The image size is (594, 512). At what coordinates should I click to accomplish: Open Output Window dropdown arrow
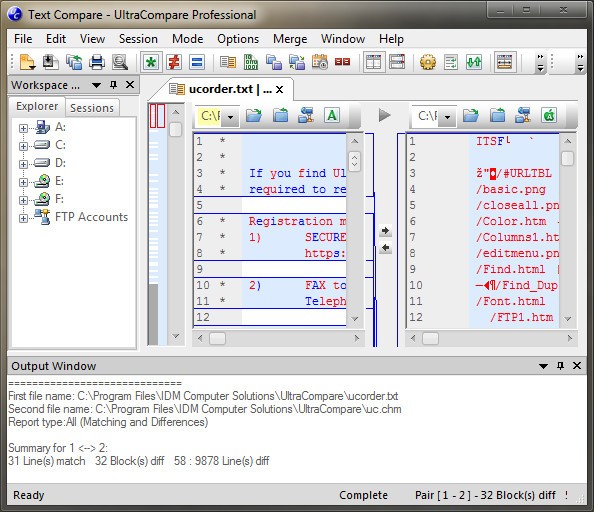tap(543, 366)
